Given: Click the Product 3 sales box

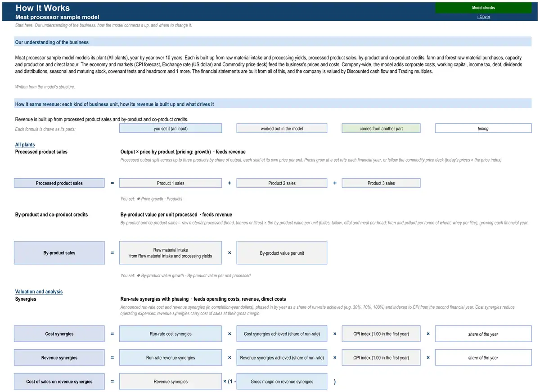Looking at the screenshot, I should coord(381,183).
